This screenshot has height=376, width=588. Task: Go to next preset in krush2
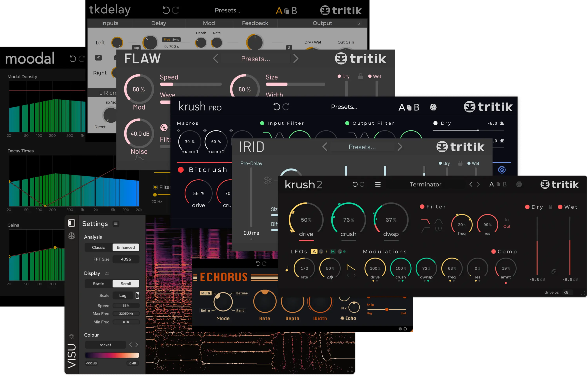478,184
